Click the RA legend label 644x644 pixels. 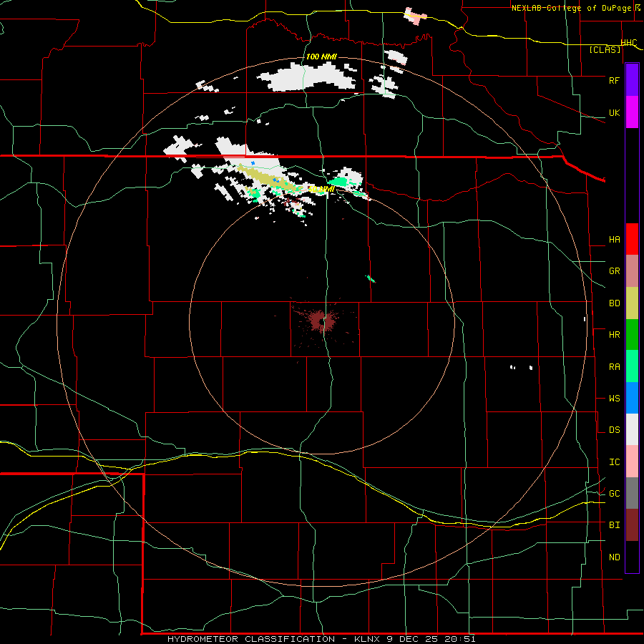pyautogui.click(x=614, y=367)
